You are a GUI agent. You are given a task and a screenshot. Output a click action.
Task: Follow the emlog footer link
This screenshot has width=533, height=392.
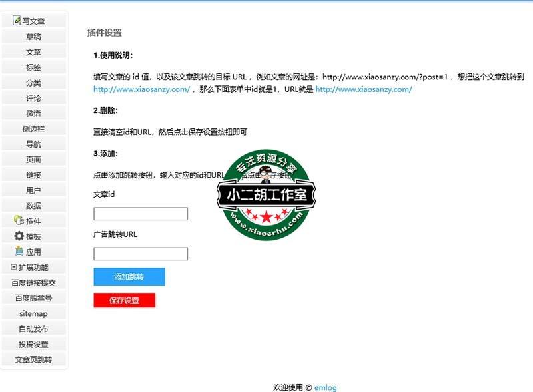click(x=326, y=387)
